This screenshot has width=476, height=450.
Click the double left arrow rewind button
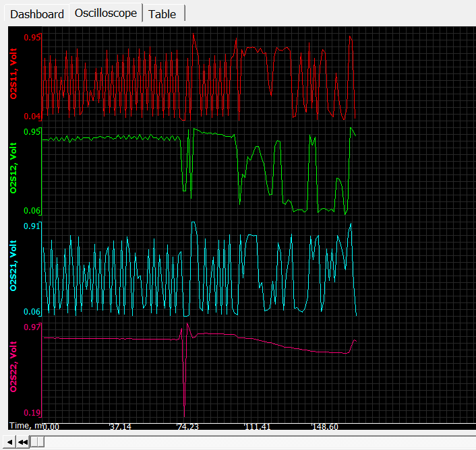pos(23,442)
